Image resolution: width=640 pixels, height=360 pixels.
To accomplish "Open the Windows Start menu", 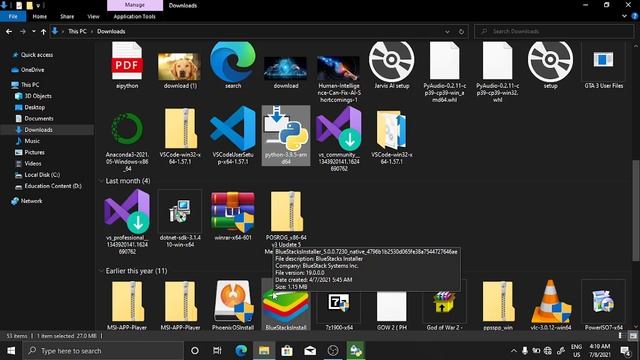I will coord(11,351).
